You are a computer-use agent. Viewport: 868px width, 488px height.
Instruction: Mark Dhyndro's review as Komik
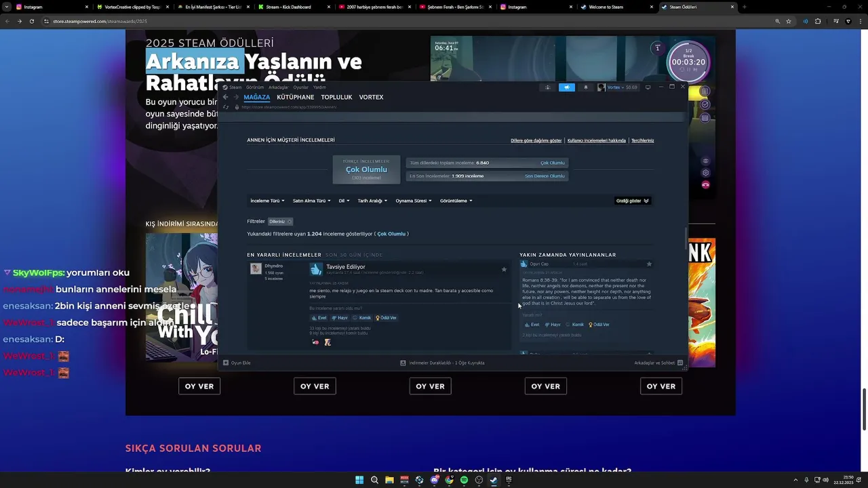point(361,318)
